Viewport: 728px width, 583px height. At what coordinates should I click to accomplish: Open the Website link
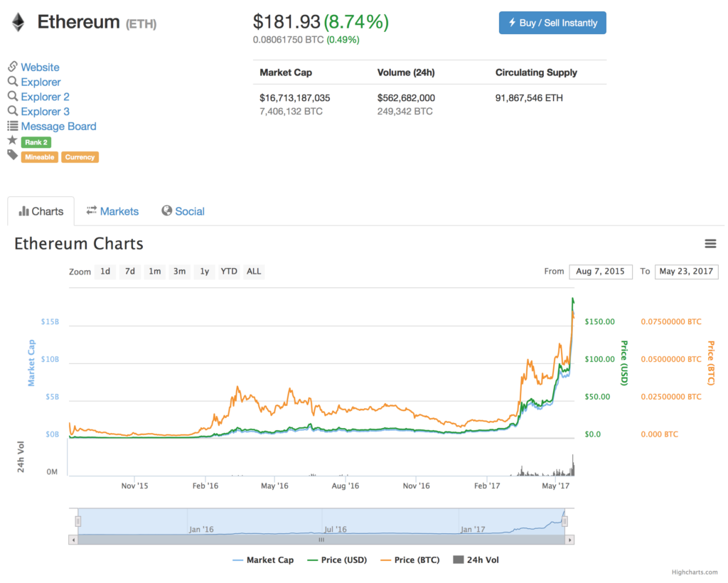point(40,67)
